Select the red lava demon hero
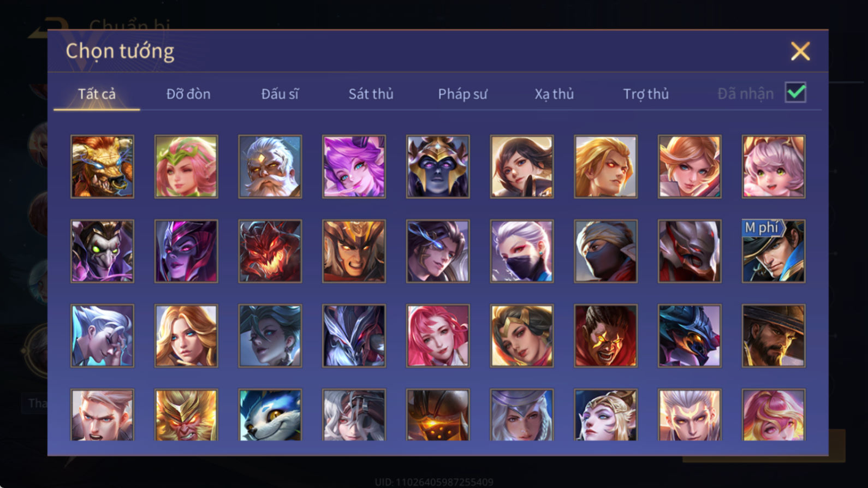This screenshot has height=488, width=868. tap(270, 251)
